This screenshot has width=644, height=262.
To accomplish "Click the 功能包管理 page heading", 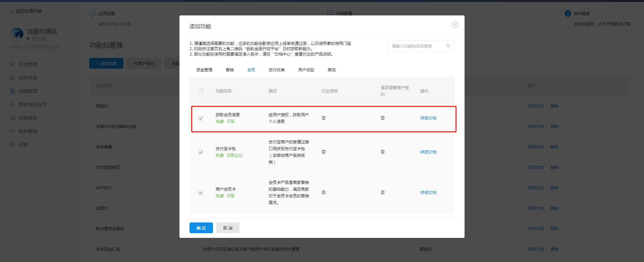I will (106, 45).
